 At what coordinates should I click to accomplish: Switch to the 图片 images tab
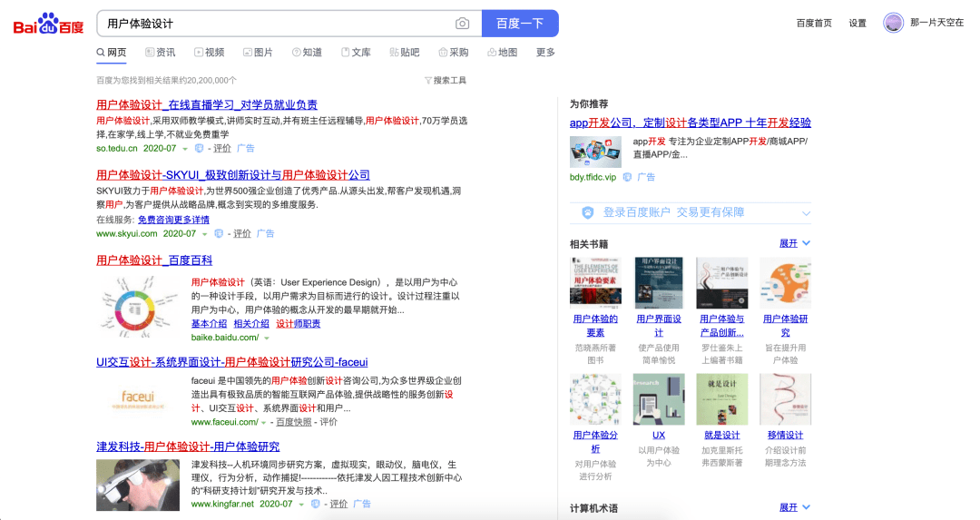[258, 53]
